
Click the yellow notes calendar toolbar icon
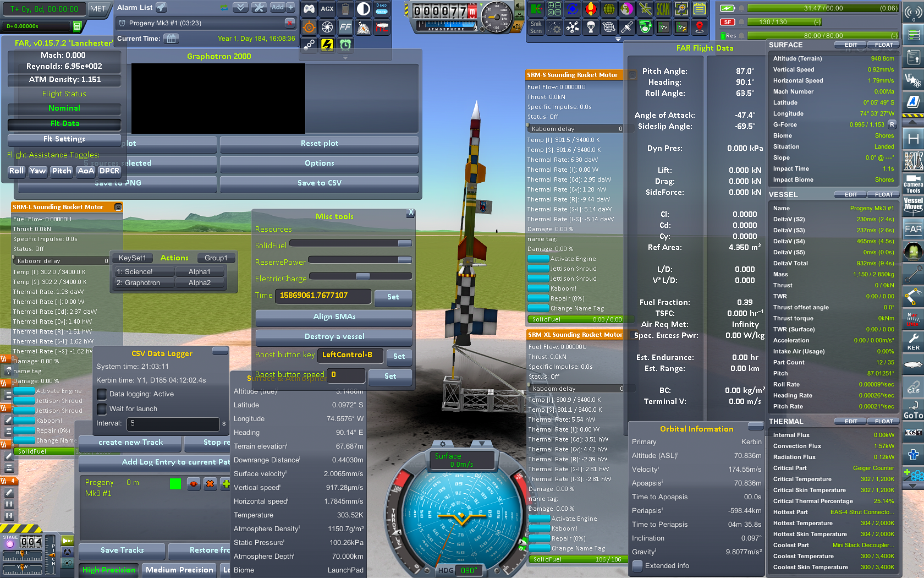(699, 9)
